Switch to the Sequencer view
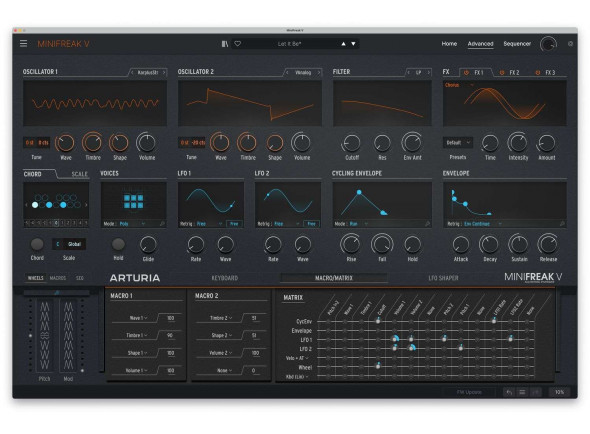 517,44
